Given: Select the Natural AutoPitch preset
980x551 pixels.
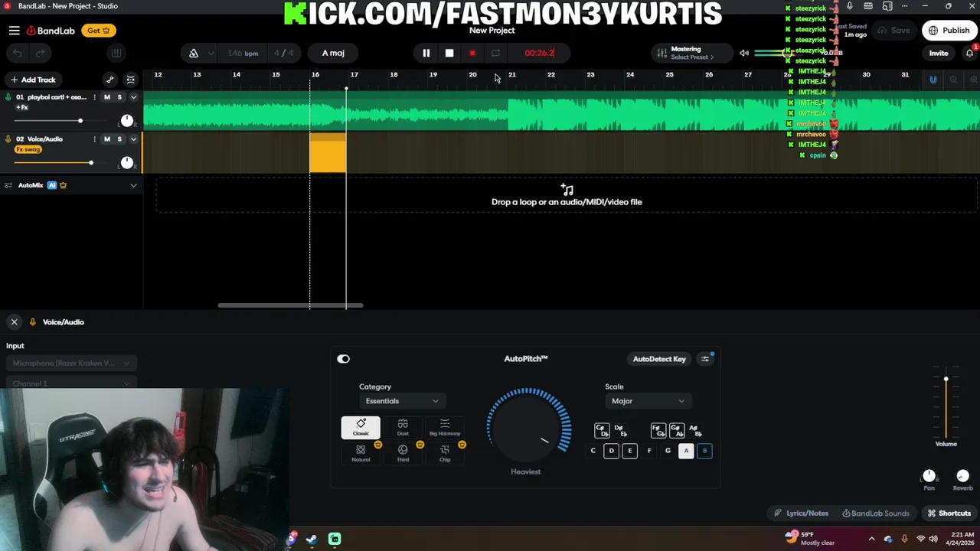Looking at the screenshot, I should tap(361, 453).
